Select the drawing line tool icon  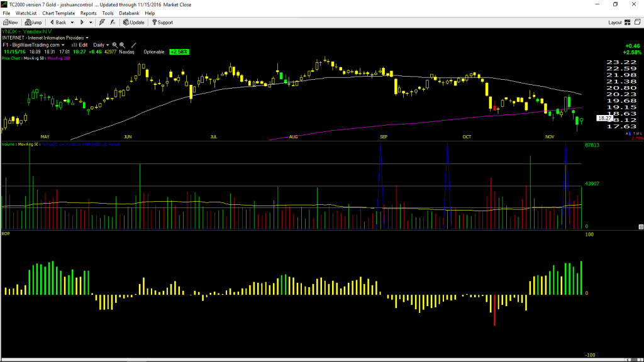pyautogui.click(x=133, y=45)
